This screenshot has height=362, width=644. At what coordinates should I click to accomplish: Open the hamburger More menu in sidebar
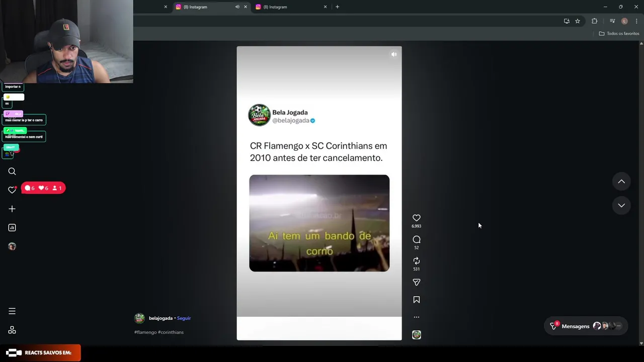(12, 311)
